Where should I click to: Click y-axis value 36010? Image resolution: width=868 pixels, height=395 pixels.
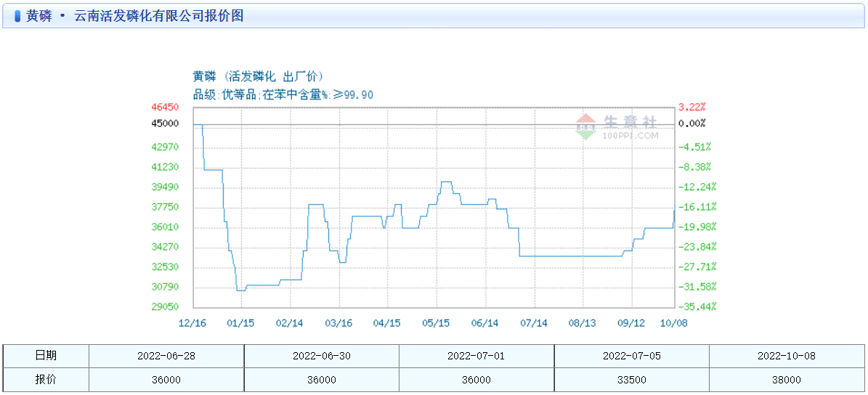point(166,227)
